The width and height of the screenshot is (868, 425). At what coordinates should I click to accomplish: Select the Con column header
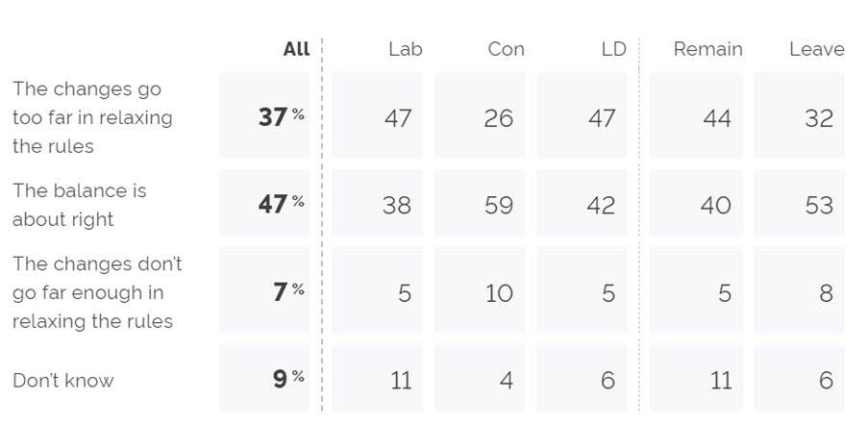[x=506, y=49]
